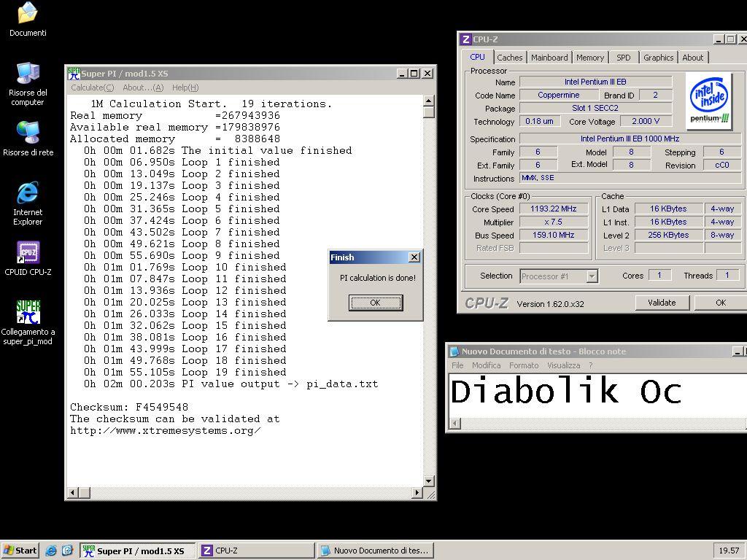Open the File menu in Blocco note
747x560 pixels.
(457, 365)
